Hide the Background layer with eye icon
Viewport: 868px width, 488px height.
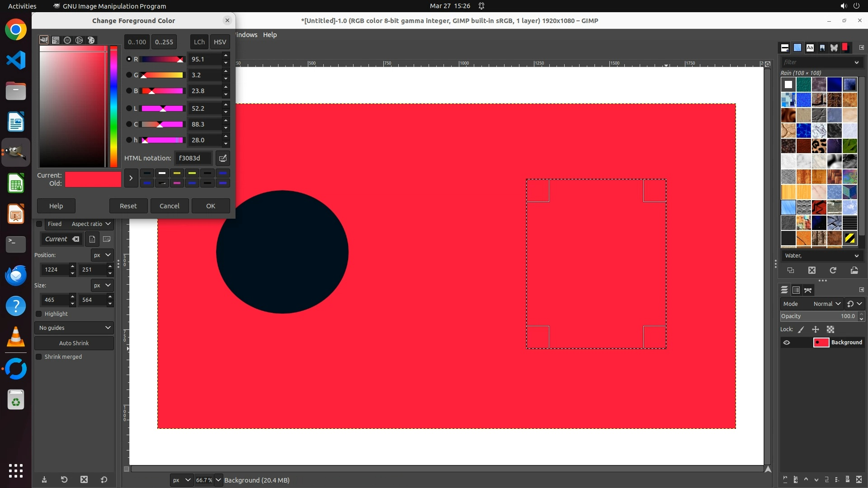pyautogui.click(x=787, y=343)
